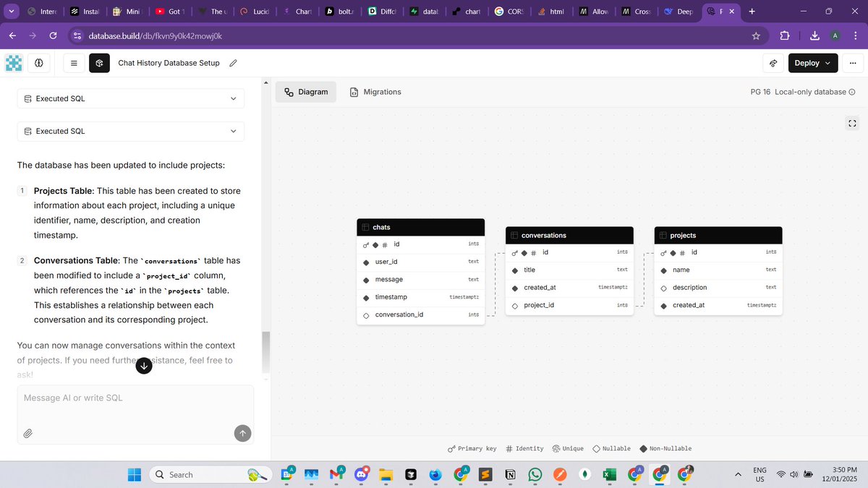Enter fullscreen diagram view icon

[x=852, y=124]
